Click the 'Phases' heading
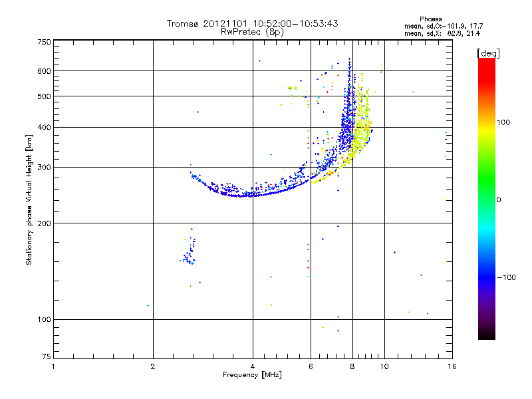The width and height of the screenshot is (532, 399). tap(430, 19)
